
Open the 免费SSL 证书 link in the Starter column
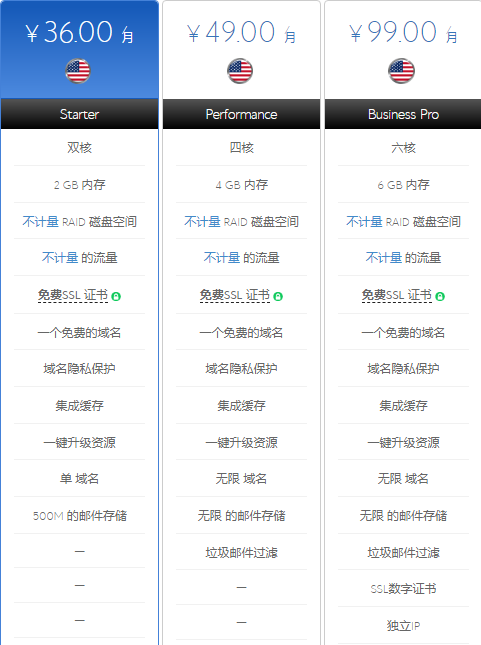[x=73, y=295]
